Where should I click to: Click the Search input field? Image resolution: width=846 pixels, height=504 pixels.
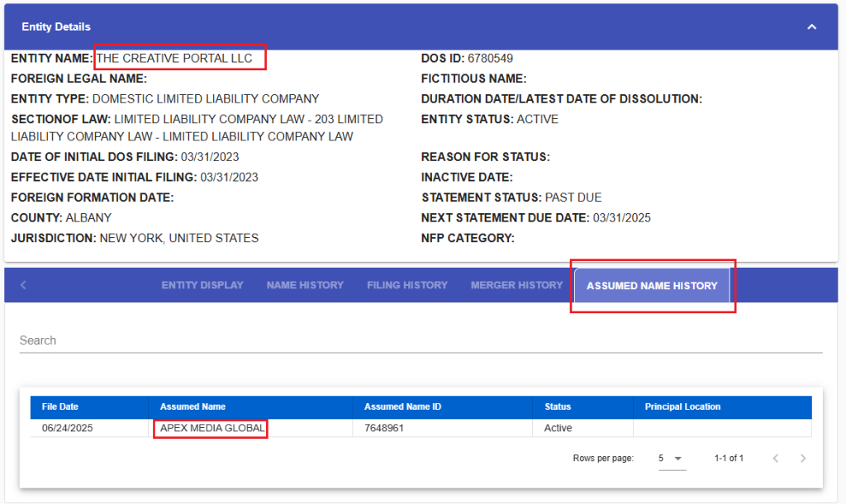pos(165,340)
